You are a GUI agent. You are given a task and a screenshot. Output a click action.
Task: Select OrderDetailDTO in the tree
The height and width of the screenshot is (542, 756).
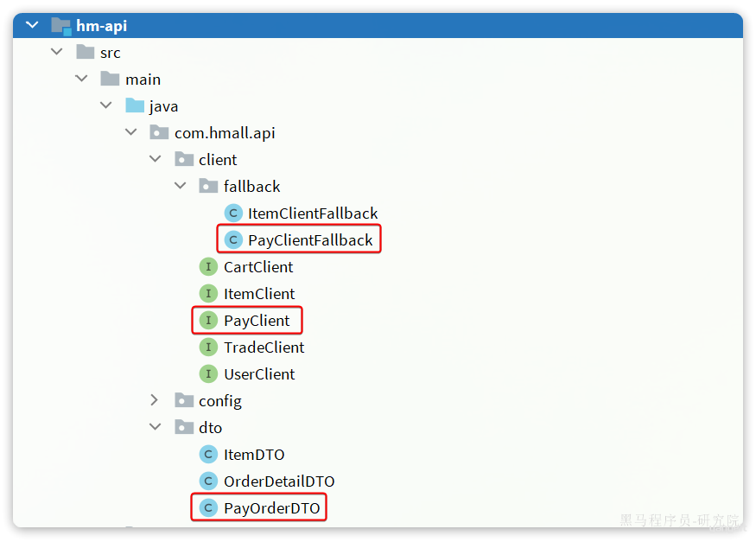279,481
